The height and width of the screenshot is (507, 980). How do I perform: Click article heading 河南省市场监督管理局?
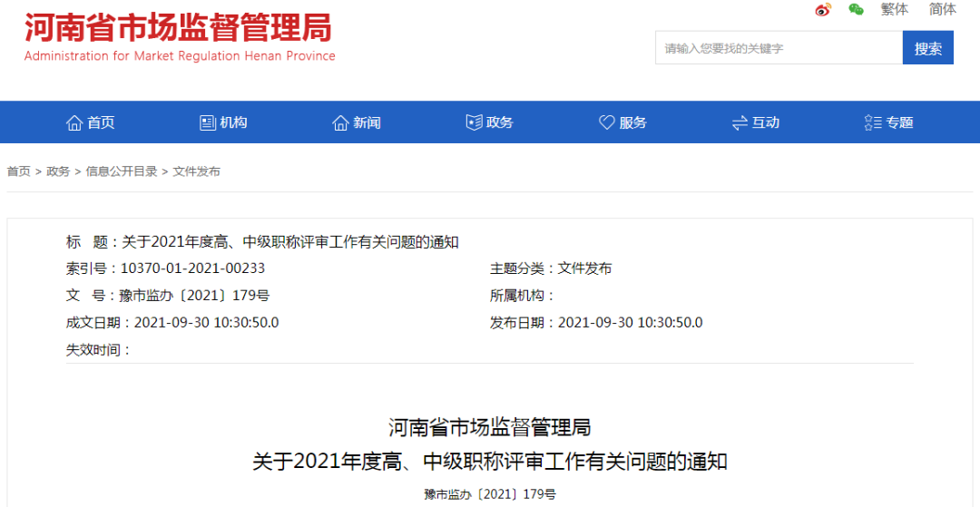point(489,428)
